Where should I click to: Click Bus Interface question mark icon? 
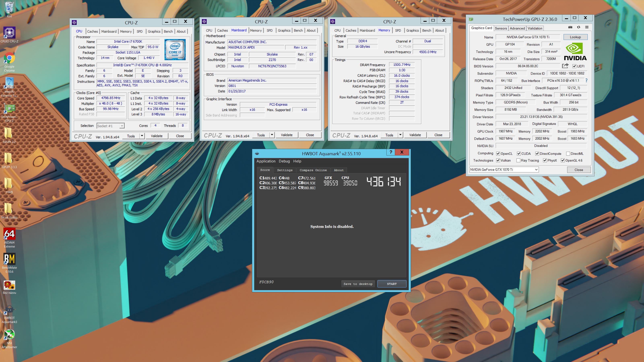(x=586, y=80)
